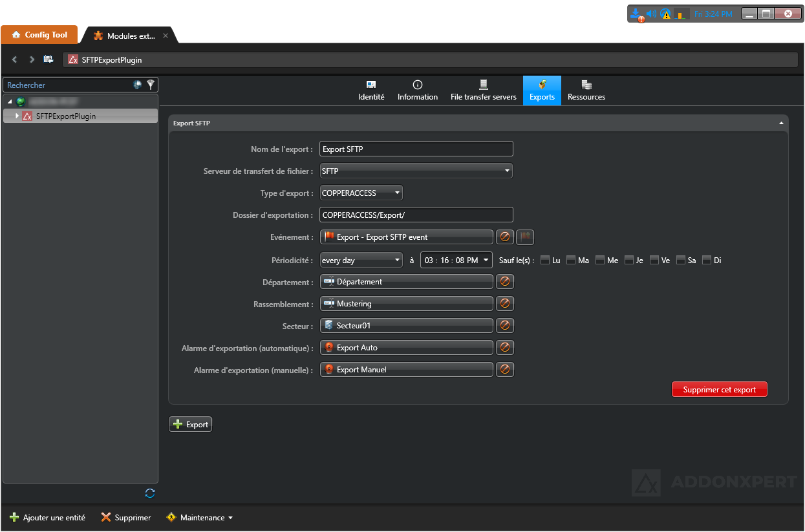Click the Export add button

point(191,425)
